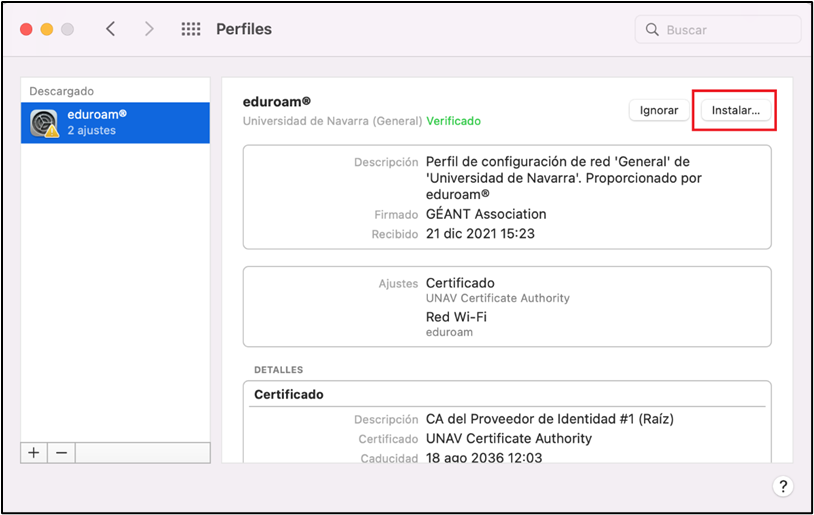Go back using the left arrow

pyautogui.click(x=111, y=29)
